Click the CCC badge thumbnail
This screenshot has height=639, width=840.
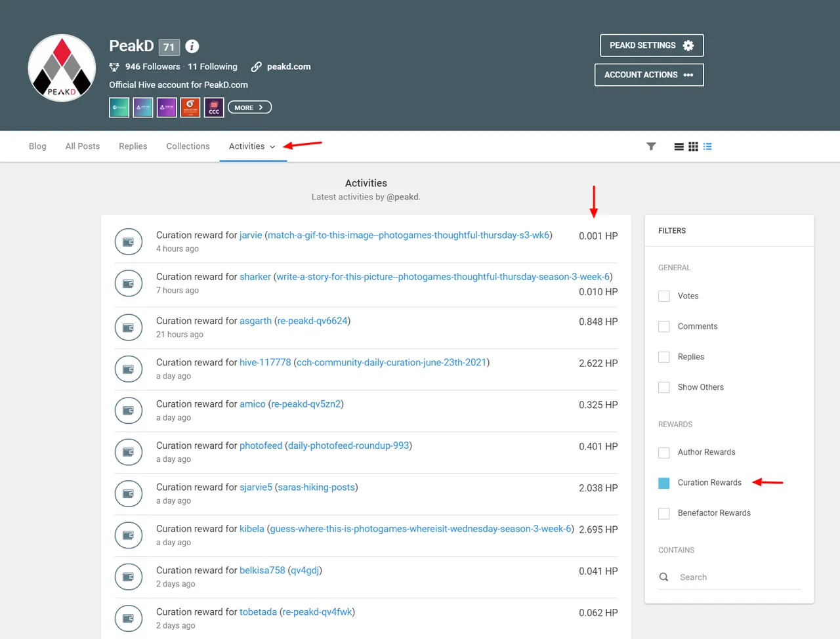(x=214, y=108)
